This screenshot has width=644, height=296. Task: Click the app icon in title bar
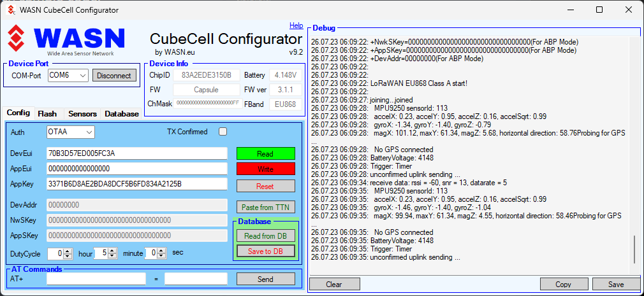tap(11, 10)
